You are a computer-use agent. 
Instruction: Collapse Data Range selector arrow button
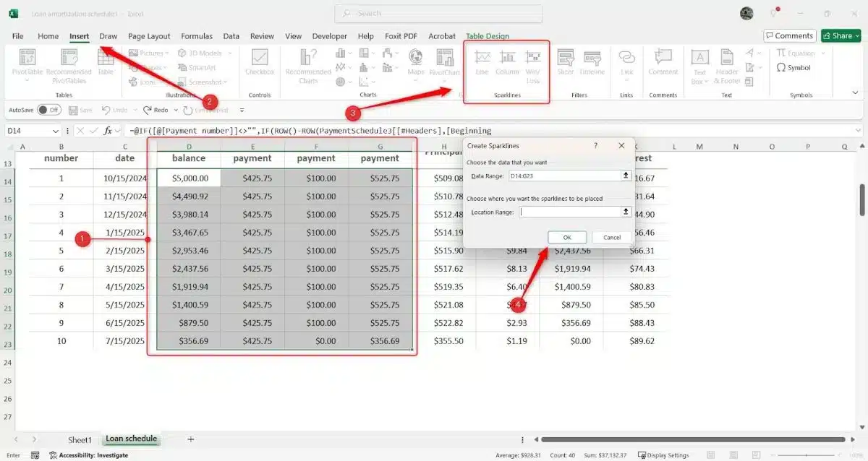pos(626,176)
